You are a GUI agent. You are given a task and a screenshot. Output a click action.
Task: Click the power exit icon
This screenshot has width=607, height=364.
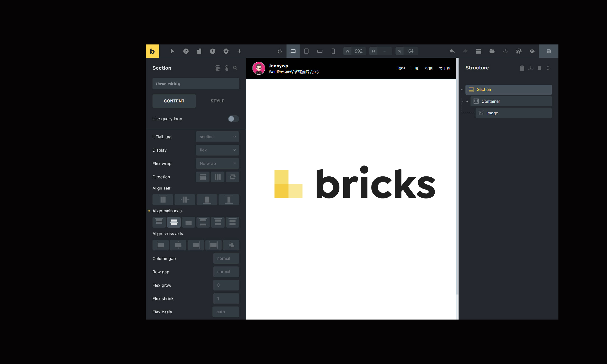(x=506, y=51)
